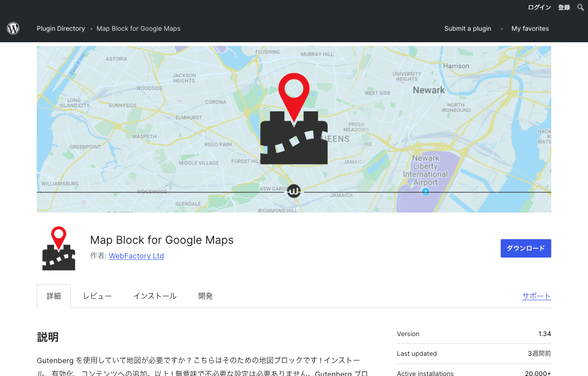Go to My favorites
Viewport: 588px width, 376px height.
(x=530, y=28)
